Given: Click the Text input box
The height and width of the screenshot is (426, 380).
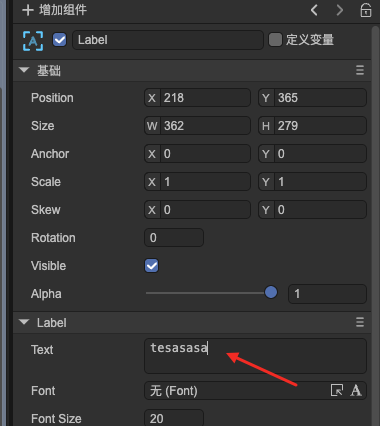Looking at the screenshot, I should pyautogui.click(x=255, y=356).
